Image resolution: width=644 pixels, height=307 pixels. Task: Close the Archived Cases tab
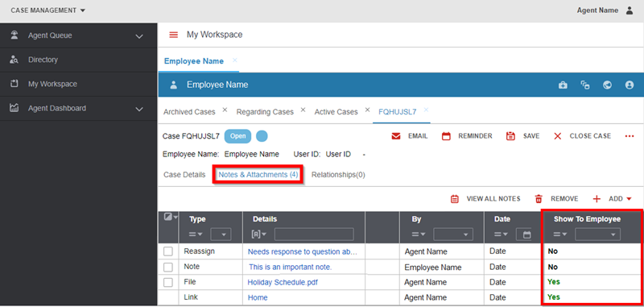pos(225,110)
